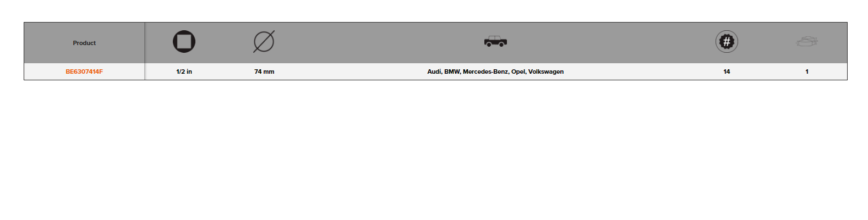Click the Product column header
This screenshot has width=868, height=220.
click(x=84, y=43)
